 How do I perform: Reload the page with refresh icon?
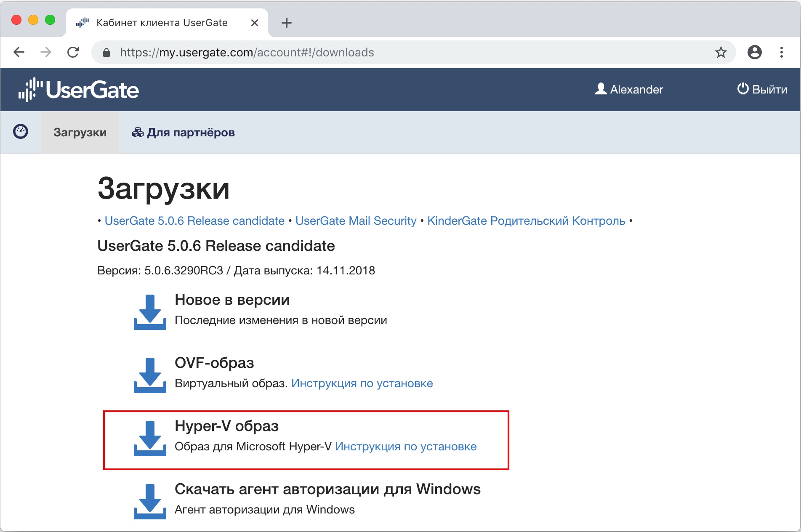[73, 52]
